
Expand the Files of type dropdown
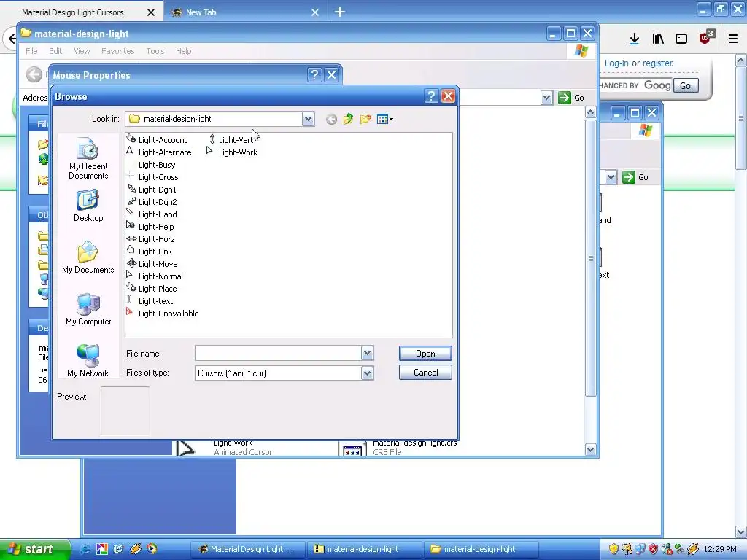pyautogui.click(x=367, y=373)
